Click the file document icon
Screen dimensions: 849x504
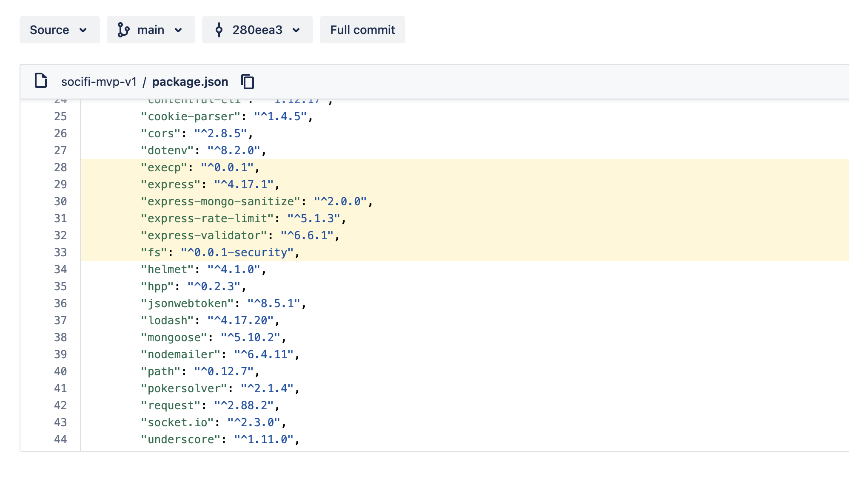(x=41, y=81)
